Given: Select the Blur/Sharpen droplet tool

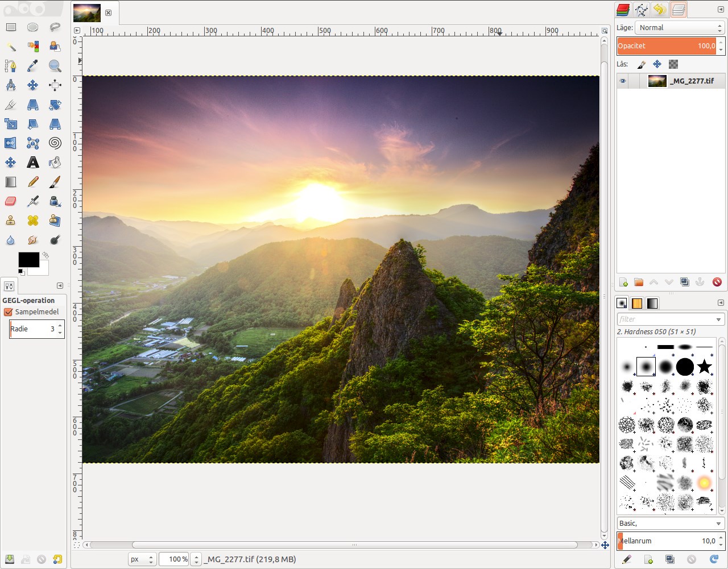Looking at the screenshot, I should pos(11,240).
